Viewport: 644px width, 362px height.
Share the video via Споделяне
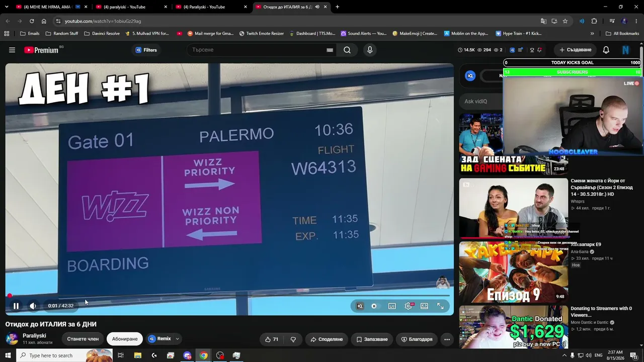pos(327,339)
